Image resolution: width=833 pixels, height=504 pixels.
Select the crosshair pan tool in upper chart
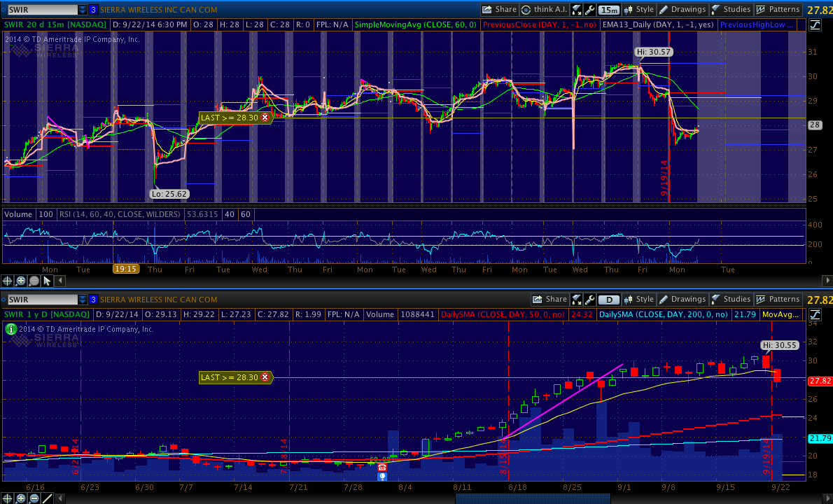[x=8, y=281]
